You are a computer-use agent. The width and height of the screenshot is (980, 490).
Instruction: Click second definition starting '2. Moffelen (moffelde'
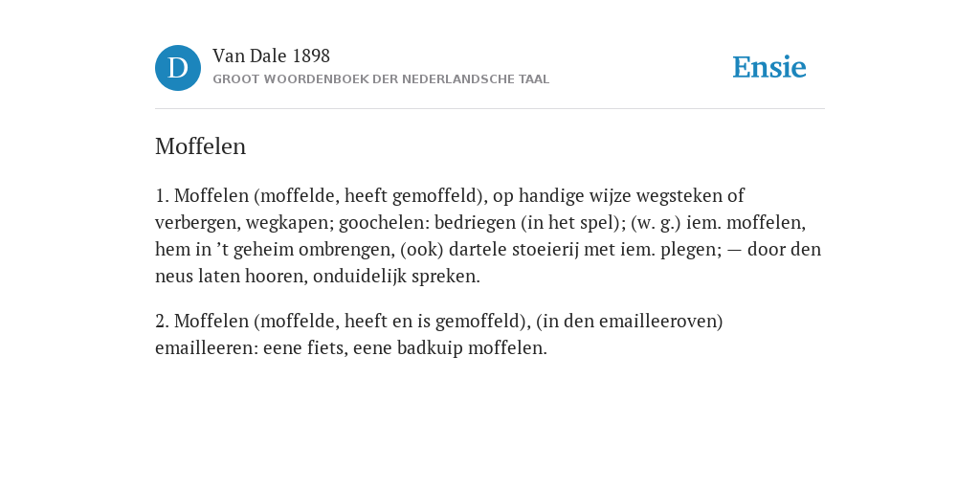438,334
